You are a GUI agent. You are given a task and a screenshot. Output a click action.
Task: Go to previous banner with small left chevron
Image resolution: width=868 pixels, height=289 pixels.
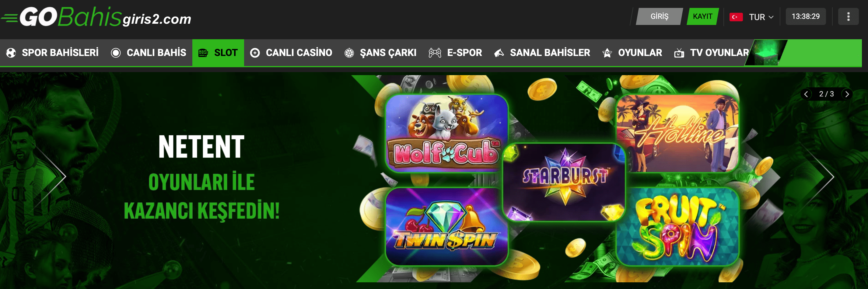point(806,94)
